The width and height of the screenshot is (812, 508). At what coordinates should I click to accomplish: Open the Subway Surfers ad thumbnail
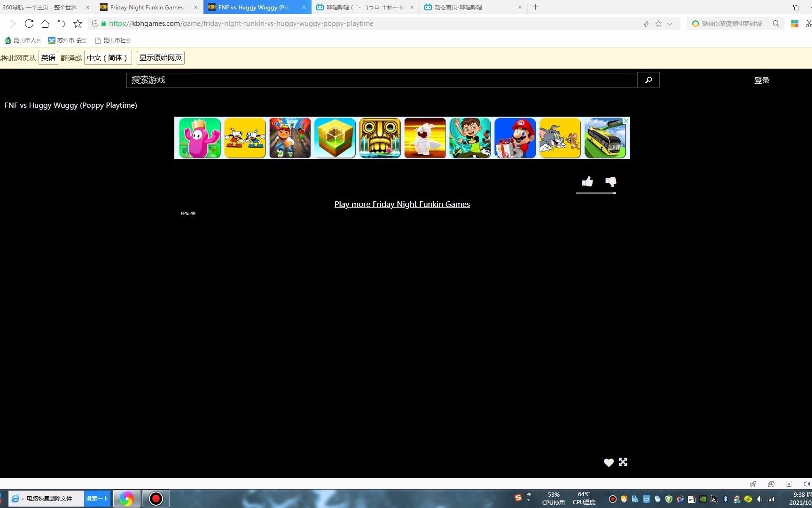290,138
